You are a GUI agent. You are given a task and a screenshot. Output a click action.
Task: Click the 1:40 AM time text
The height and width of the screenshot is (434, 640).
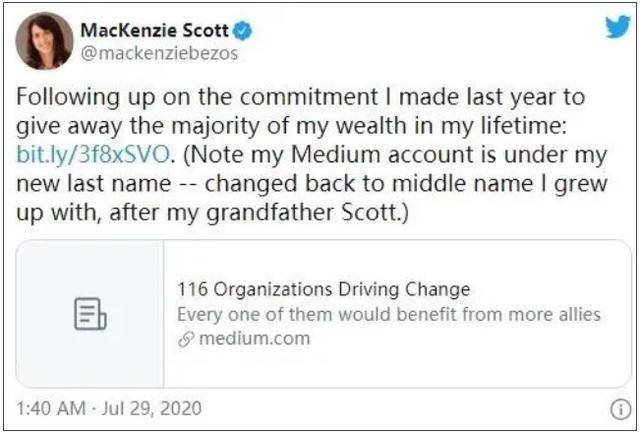51,409
